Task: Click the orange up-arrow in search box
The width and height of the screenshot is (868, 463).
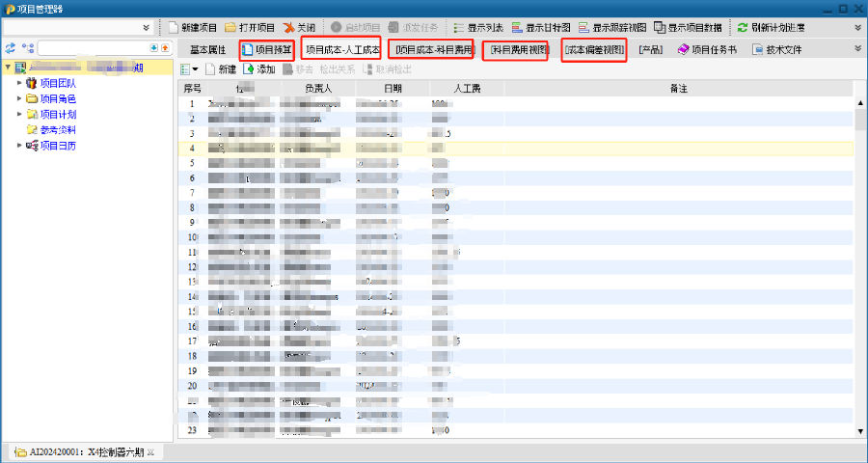Action: (165, 48)
